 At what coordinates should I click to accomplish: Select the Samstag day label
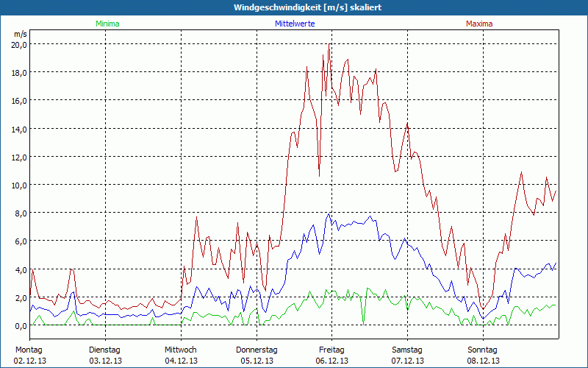407,350
